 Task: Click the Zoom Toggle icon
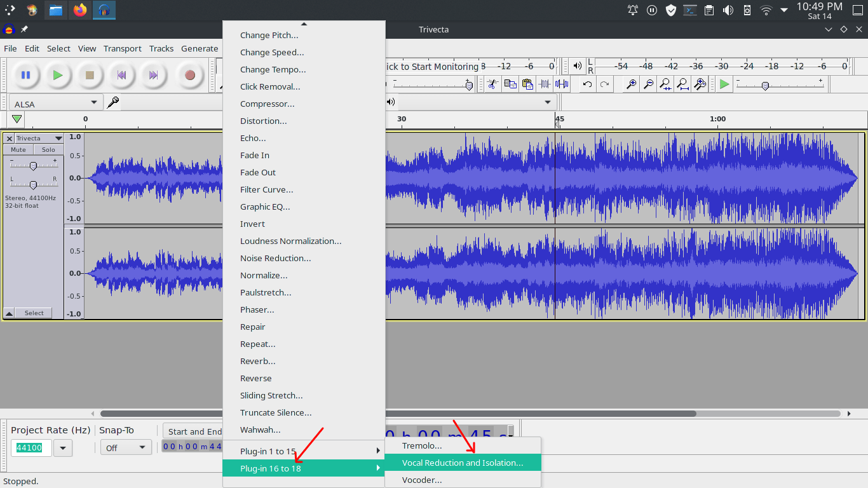coord(700,84)
